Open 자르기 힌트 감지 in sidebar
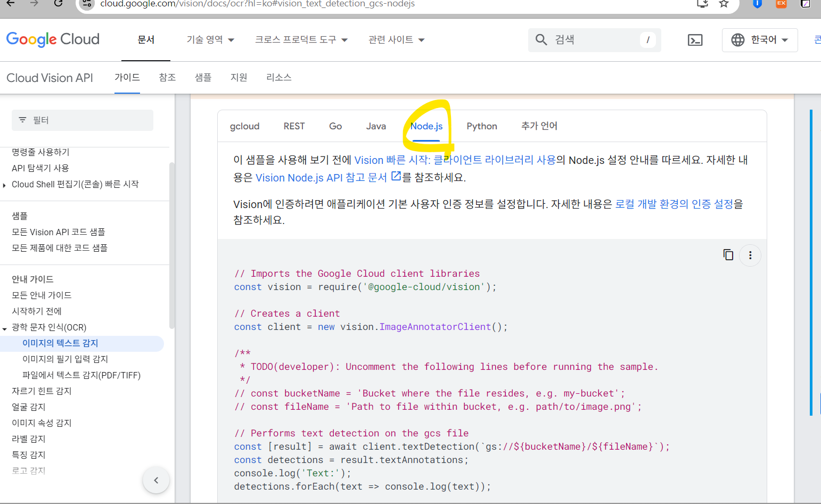This screenshot has height=504, width=821. pos(42,391)
